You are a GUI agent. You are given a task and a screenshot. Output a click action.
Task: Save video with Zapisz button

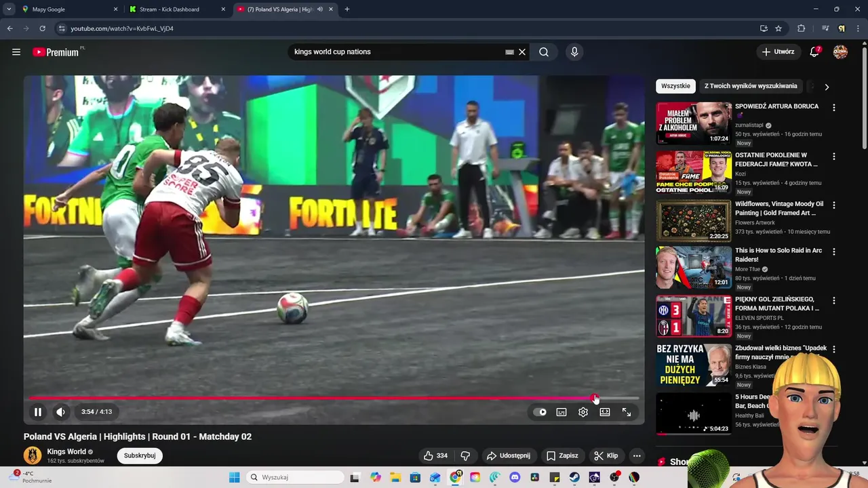coord(562,455)
